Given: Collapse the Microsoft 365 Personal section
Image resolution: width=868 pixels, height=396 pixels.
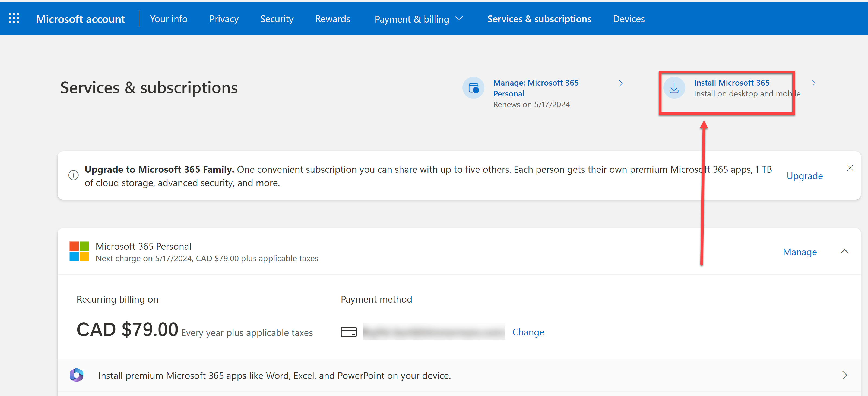Looking at the screenshot, I should coord(844,251).
